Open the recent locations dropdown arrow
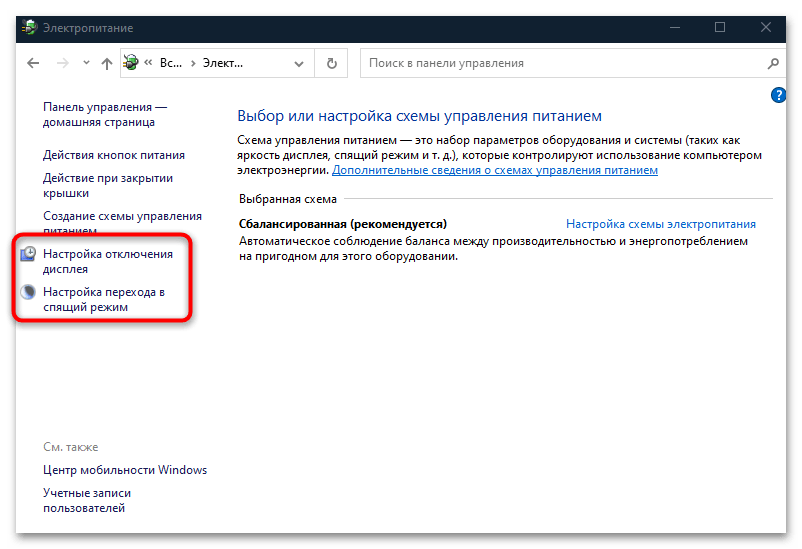This screenshot has height=549, width=802. [84, 63]
